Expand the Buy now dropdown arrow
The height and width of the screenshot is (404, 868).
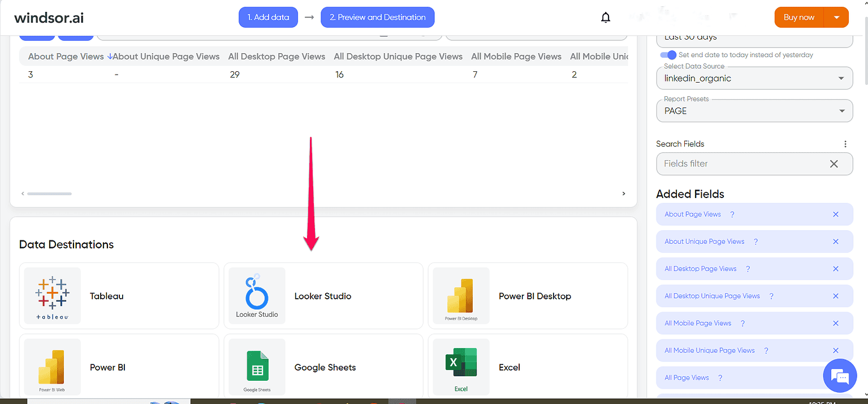tap(836, 18)
